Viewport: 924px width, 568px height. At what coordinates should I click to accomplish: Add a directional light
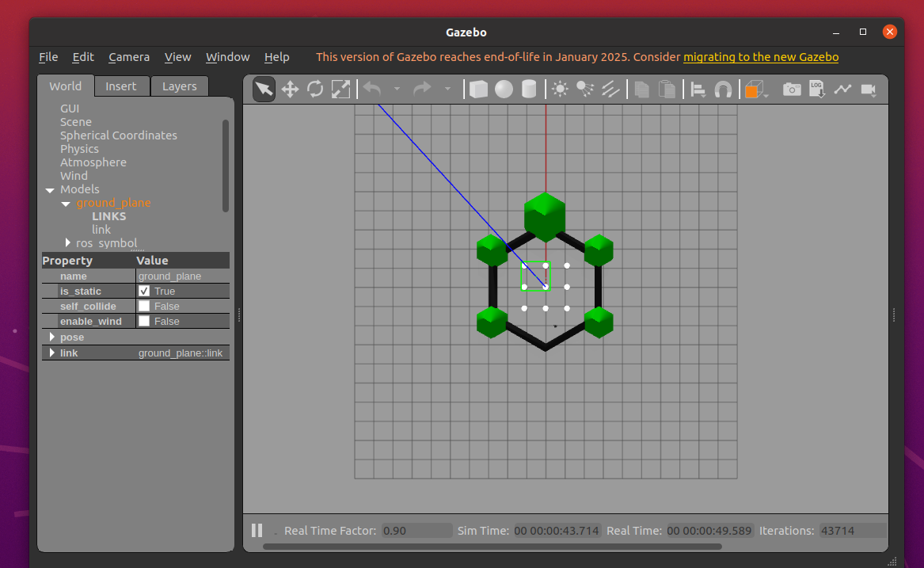click(x=610, y=89)
